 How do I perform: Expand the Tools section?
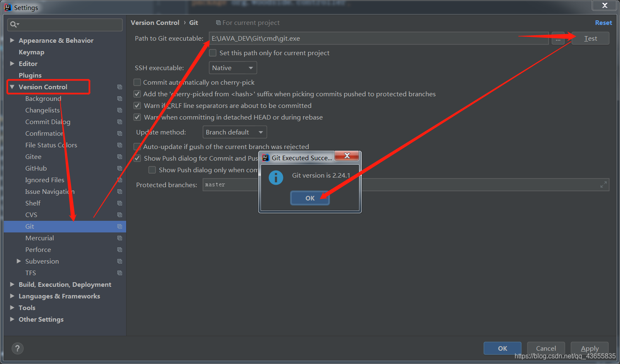[x=12, y=308]
